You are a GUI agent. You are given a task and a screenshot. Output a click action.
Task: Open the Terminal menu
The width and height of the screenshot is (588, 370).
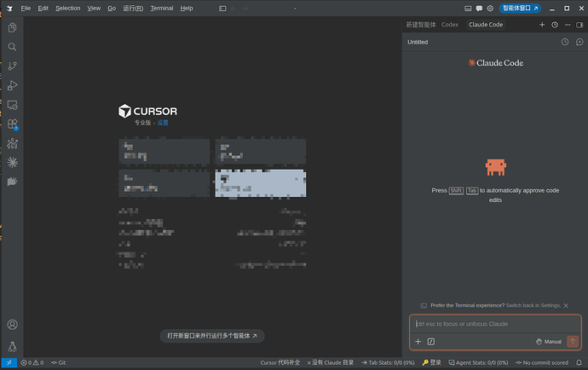point(162,9)
